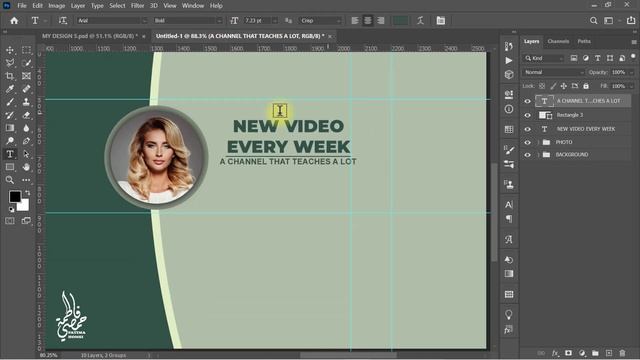
Task: Open the Layer menu
Action: (x=78, y=6)
